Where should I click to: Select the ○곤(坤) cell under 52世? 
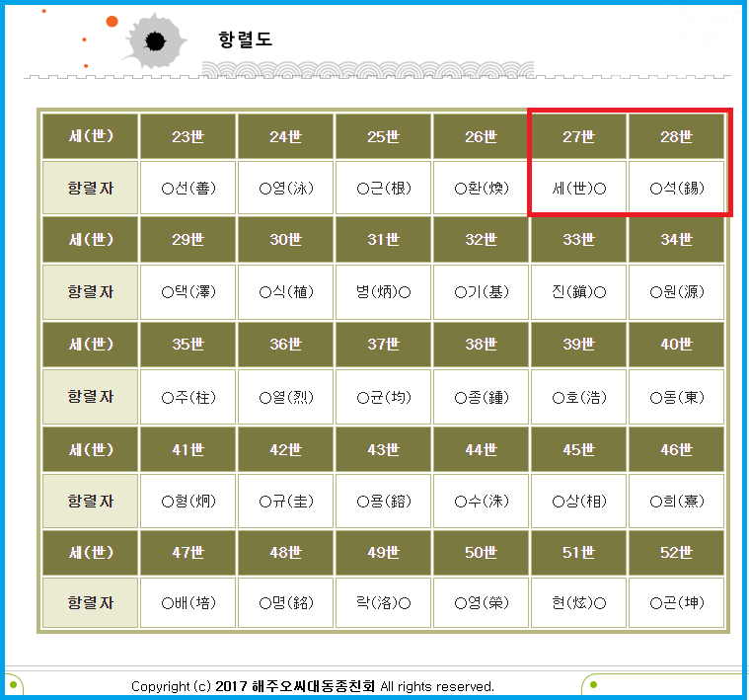[x=676, y=602]
